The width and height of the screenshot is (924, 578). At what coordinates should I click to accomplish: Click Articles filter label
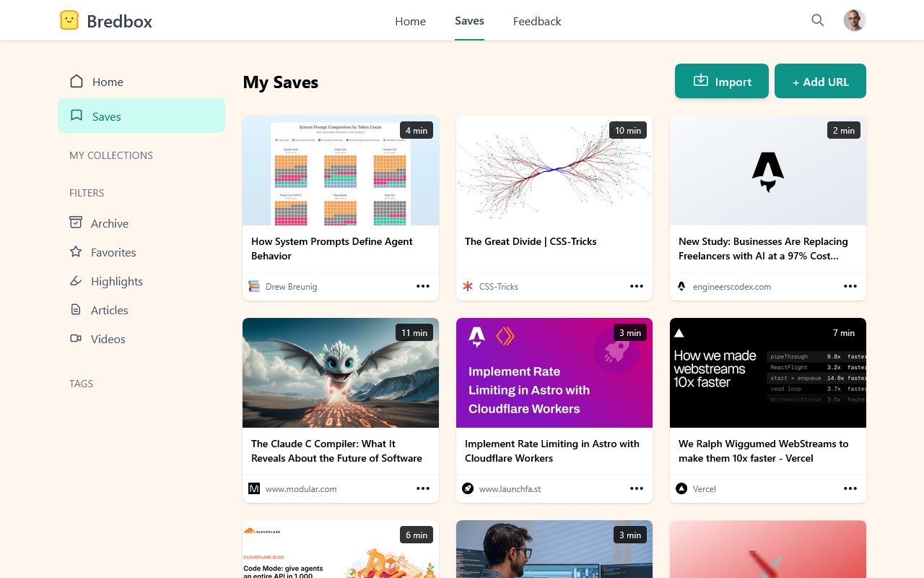click(x=110, y=310)
